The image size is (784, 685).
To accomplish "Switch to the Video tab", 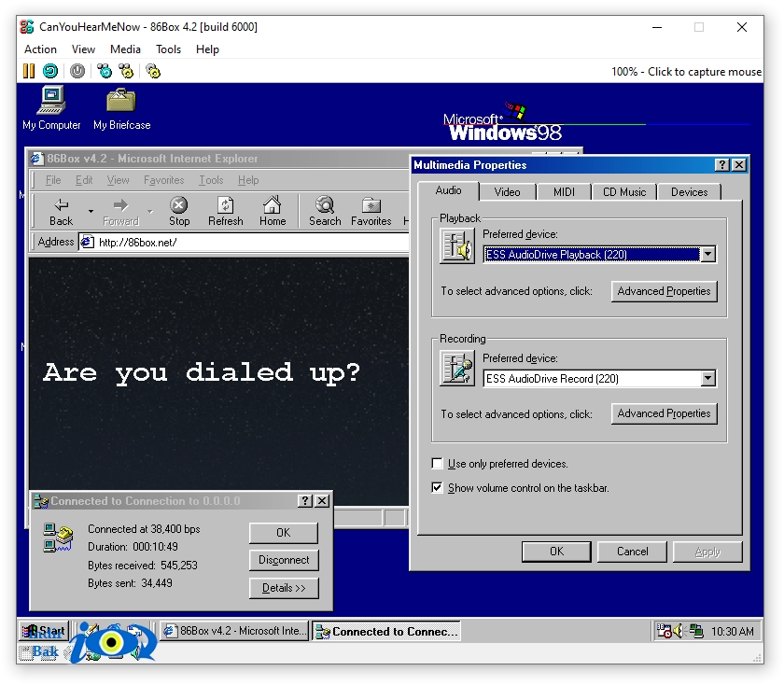I will click(507, 192).
